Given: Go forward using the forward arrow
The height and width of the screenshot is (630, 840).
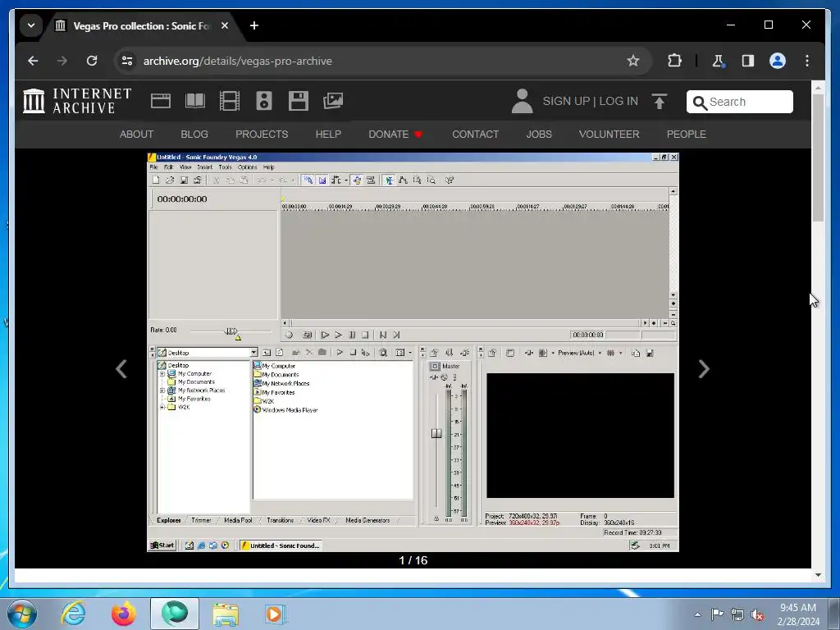Looking at the screenshot, I should pyautogui.click(x=62, y=61).
